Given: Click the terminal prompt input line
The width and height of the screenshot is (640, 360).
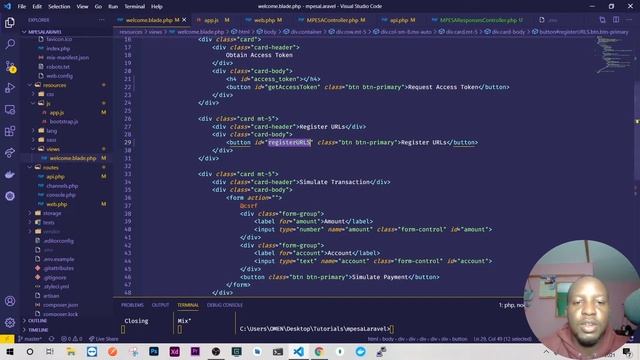Looking at the screenshot, I should 316,329.
